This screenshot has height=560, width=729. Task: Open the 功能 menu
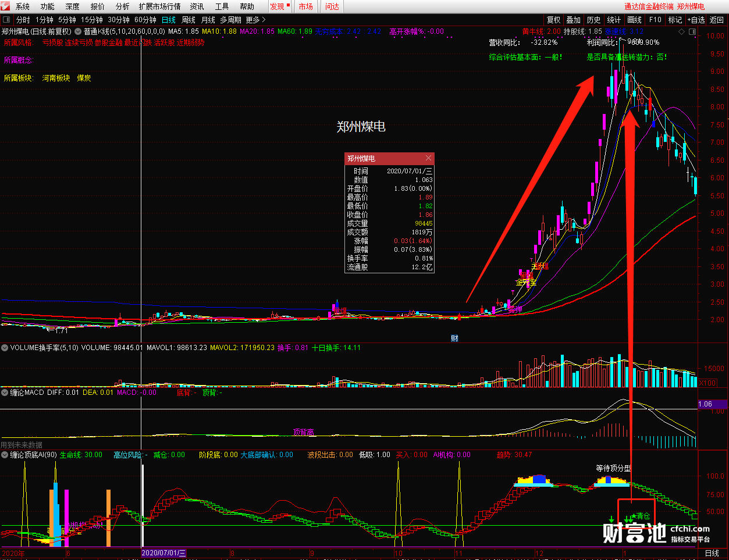click(48, 6)
